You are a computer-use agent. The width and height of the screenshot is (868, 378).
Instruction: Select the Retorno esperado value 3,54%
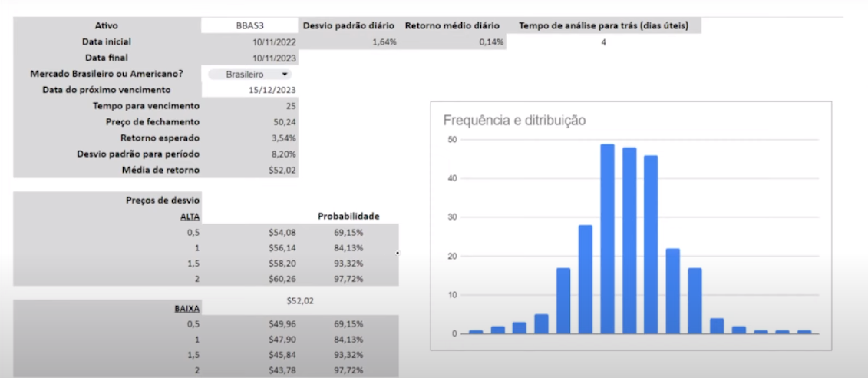pos(283,138)
